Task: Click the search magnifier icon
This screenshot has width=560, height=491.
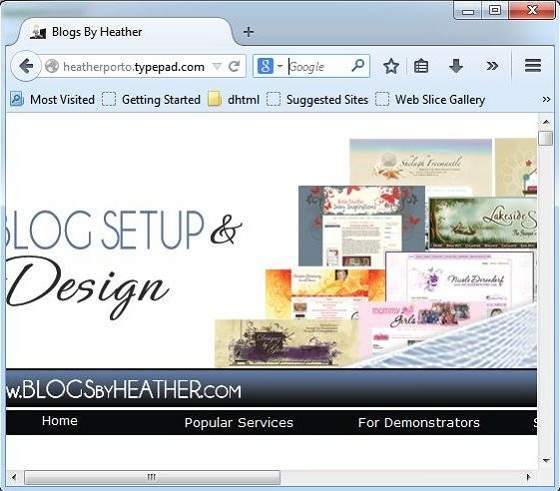Action: 358,65
